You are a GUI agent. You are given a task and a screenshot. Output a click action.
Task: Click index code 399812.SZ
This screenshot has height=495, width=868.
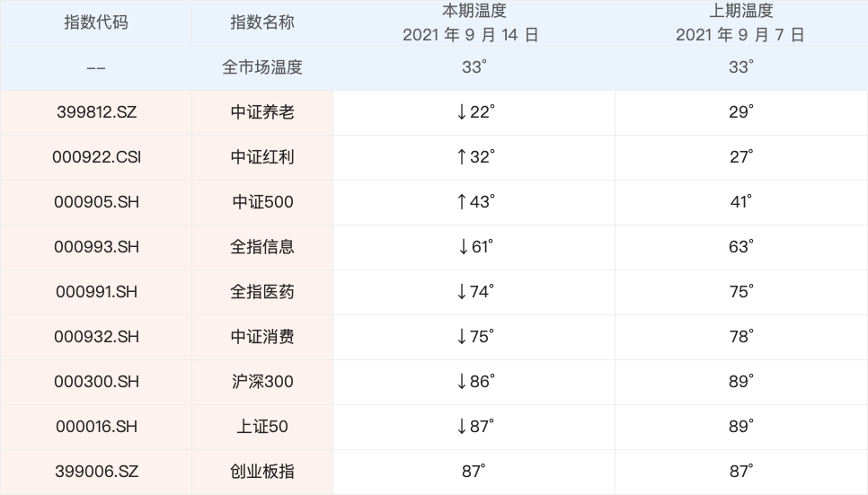click(x=96, y=112)
